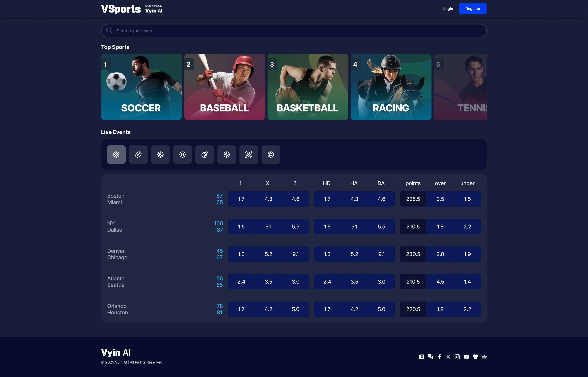Pick Orlando–Houston HD odds 1.7

tap(327, 309)
